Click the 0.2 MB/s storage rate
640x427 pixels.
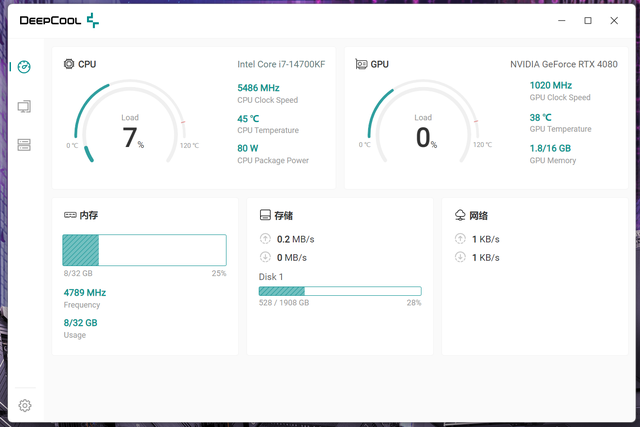coord(296,239)
